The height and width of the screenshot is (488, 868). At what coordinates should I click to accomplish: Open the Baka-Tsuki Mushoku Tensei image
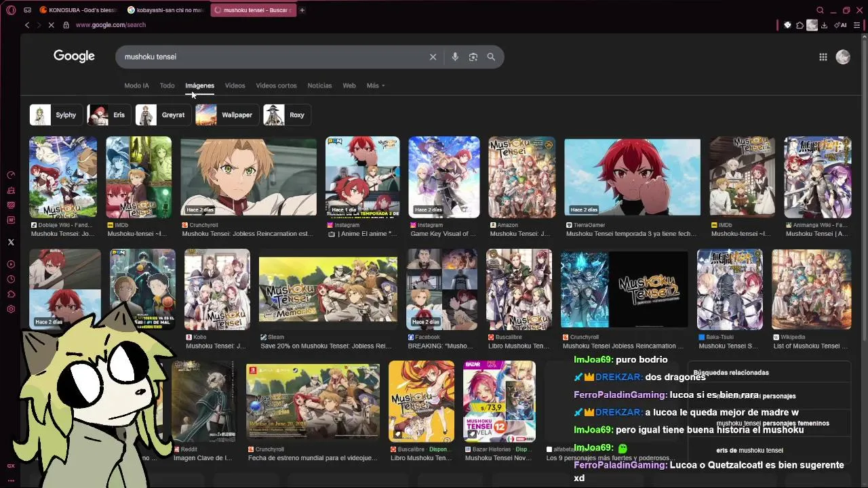coord(730,289)
